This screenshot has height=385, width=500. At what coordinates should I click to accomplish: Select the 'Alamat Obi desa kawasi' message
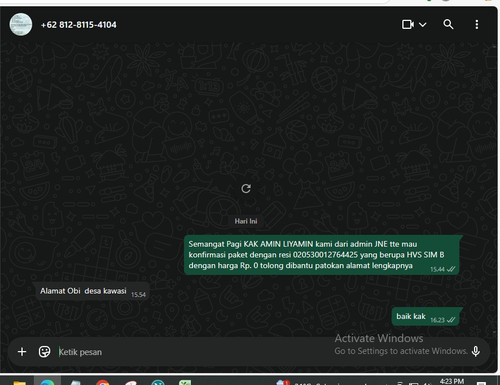pyautogui.click(x=92, y=291)
